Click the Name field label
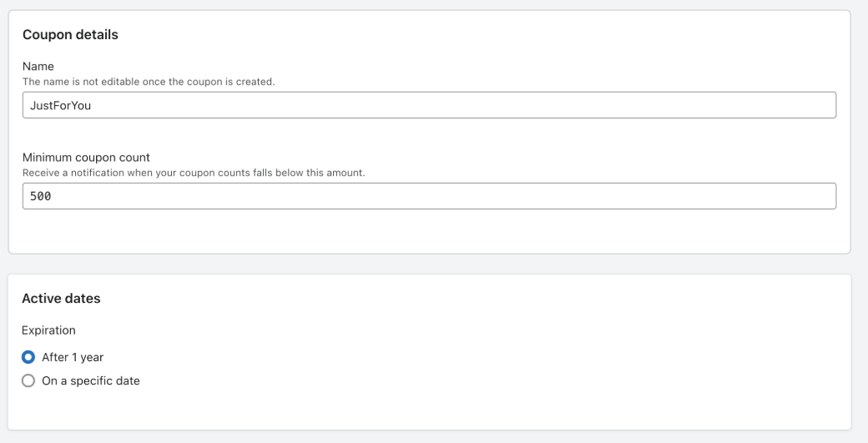The width and height of the screenshot is (868, 443). [38, 66]
